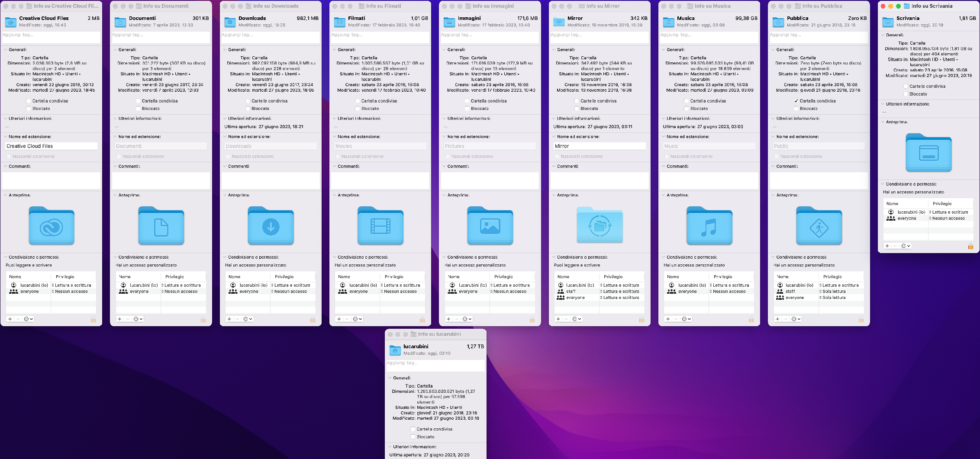Click the Privilegio column header in Scrivania window
Screen dimensions: 980x459
(x=942, y=203)
